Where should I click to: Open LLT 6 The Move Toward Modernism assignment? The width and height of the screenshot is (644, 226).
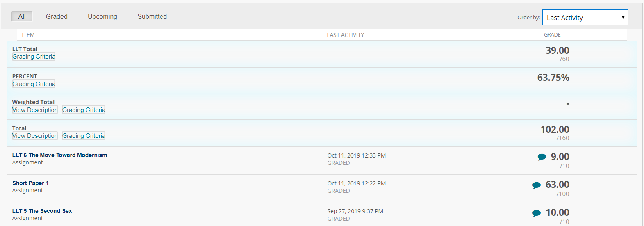pos(59,155)
